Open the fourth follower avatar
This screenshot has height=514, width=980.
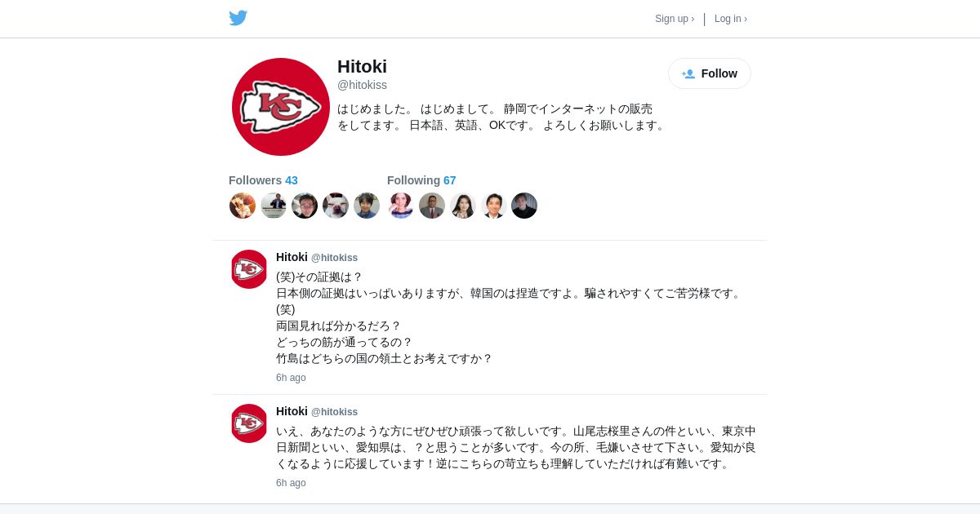click(x=336, y=206)
